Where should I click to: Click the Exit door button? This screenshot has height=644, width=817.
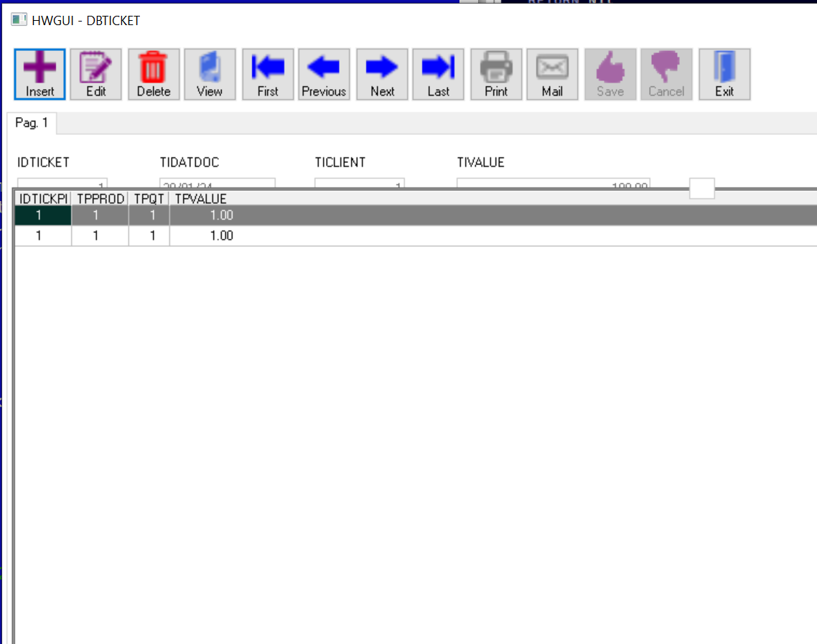tap(724, 74)
